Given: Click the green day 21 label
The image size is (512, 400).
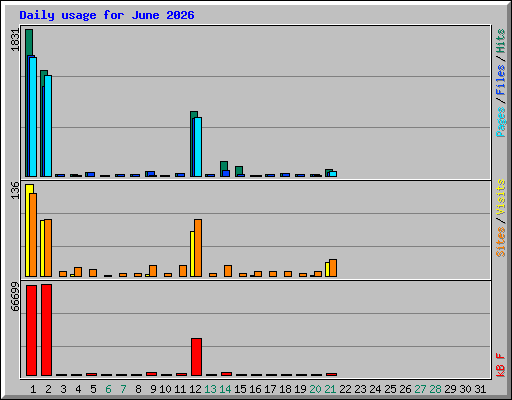Looking at the screenshot, I should 330,389.
